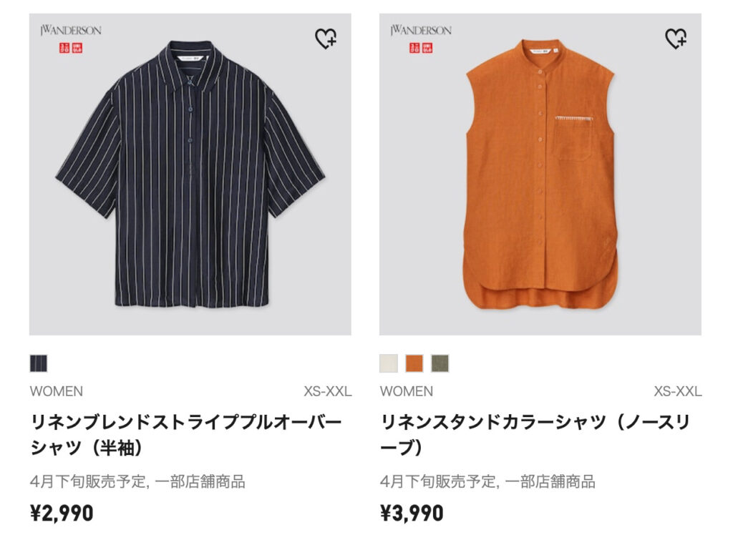Open リネンスタンドカラーシャツ product title

click(535, 435)
